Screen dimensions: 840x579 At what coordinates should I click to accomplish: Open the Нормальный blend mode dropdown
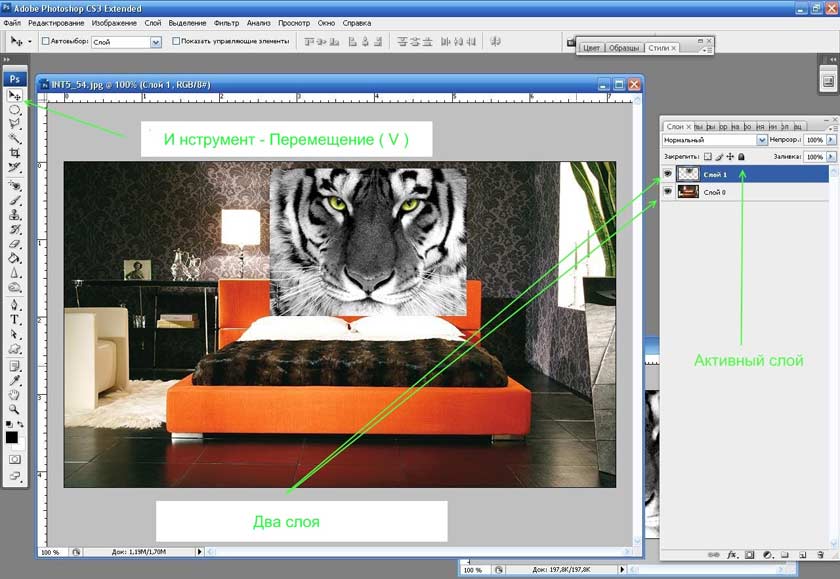[762, 141]
